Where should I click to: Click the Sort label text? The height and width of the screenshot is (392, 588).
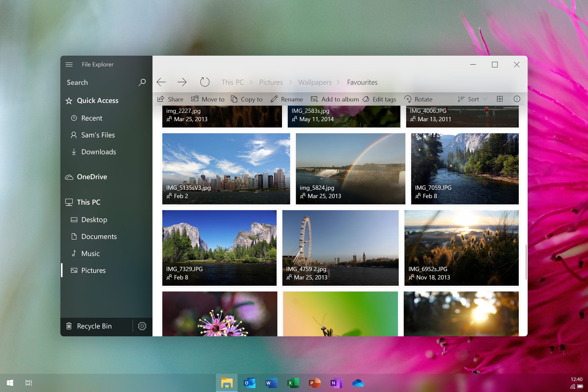(x=474, y=99)
